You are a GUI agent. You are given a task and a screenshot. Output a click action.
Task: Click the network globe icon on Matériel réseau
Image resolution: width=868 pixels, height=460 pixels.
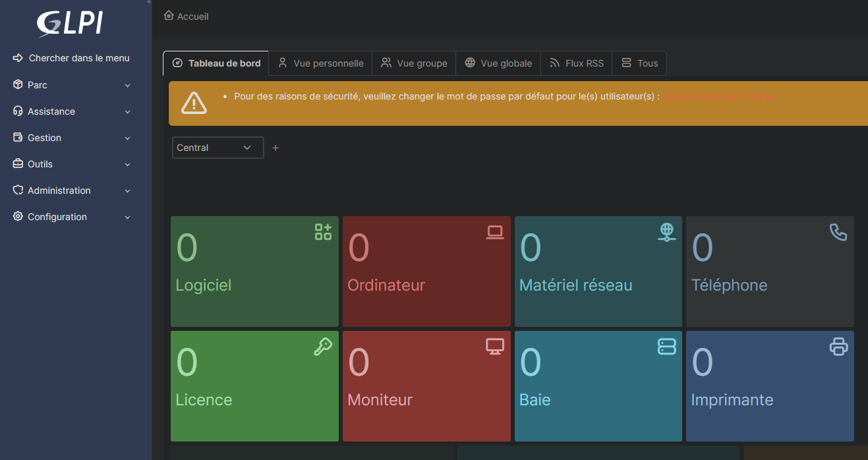[667, 232]
